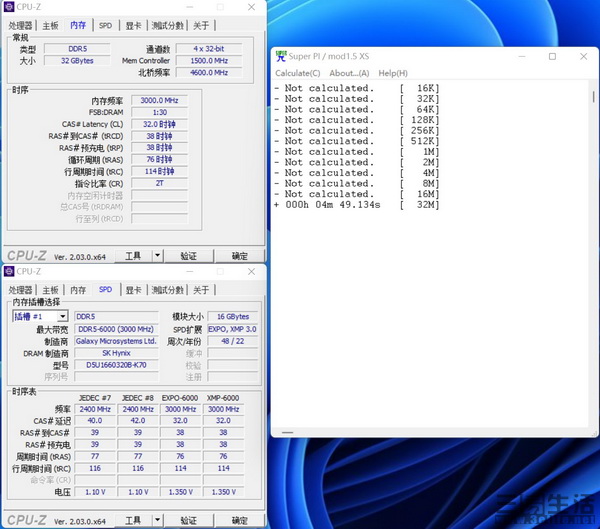Image resolution: width=600 pixels, height=529 pixels.
Task: Open the 处理器 tab in top CPU-Z window
Action: [x=20, y=26]
